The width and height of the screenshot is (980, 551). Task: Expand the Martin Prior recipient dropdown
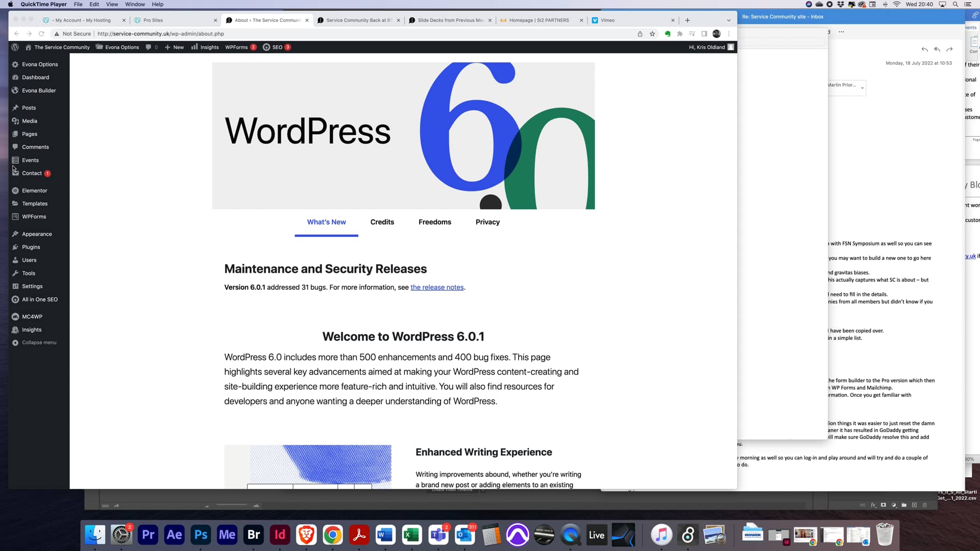click(862, 88)
